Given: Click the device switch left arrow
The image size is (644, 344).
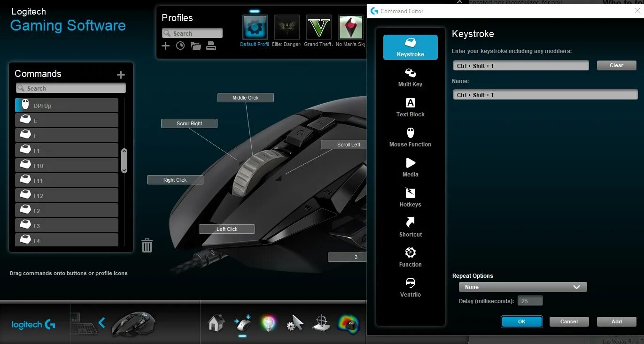Looking at the screenshot, I should (101, 322).
